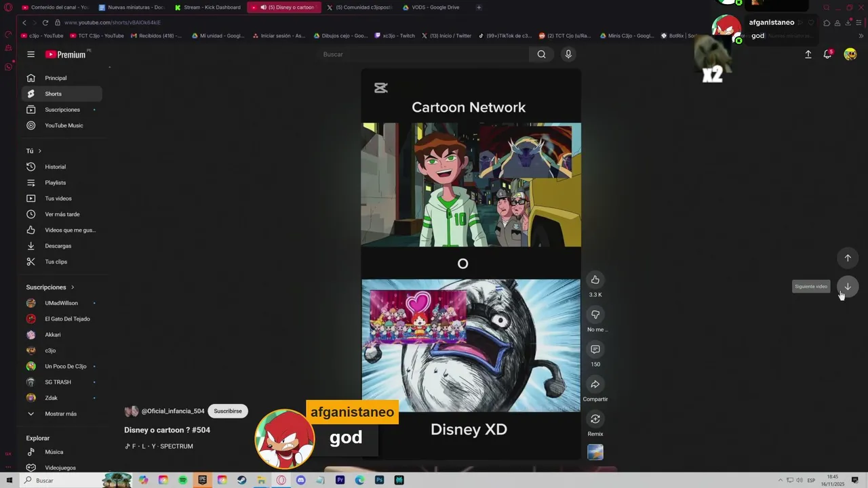
Task: Switch to Stream - Kick Dashboard tab
Action: click(208, 7)
